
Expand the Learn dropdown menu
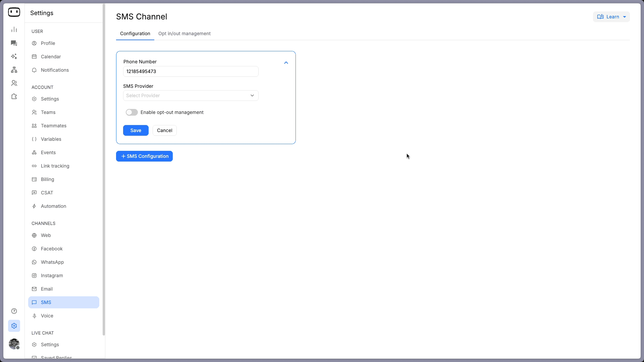pyautogui.click(x=611, y=17)
